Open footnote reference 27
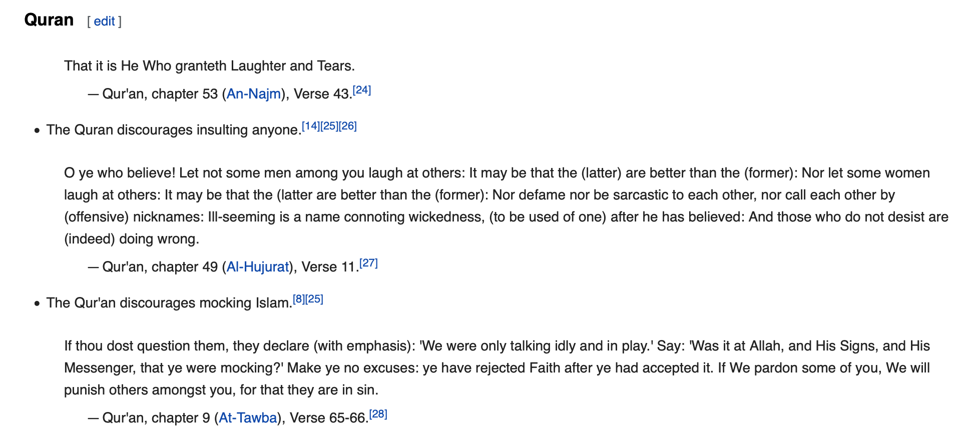 click(x=369, y=263)
